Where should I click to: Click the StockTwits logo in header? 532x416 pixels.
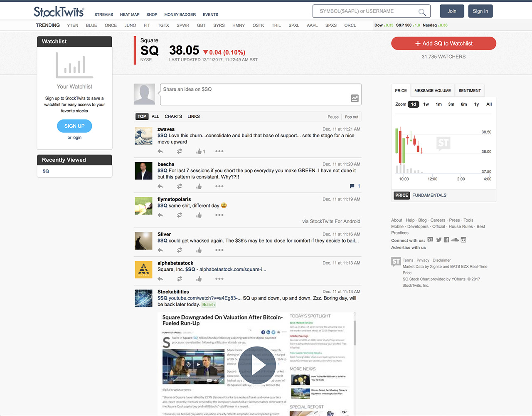(x=59, y=12)
